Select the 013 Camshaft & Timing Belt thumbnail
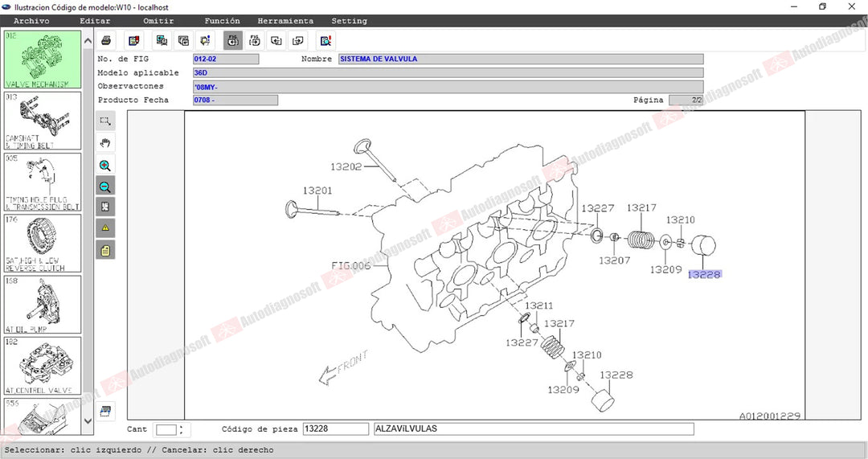This screenshot has height=459, width=868. coord(43,121)
